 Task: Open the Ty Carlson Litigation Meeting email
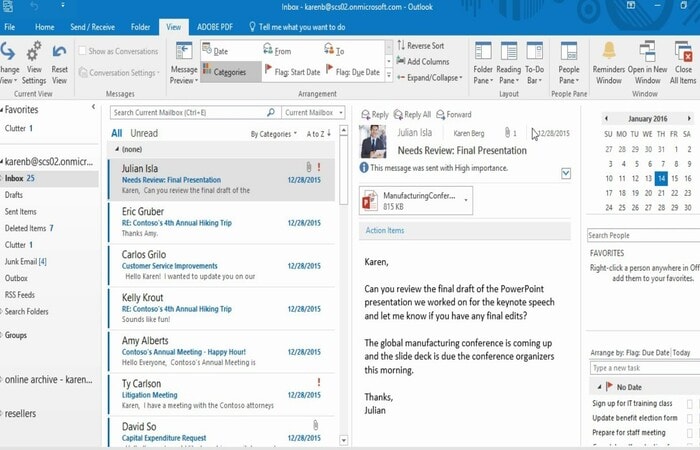click(x=221, y=395)
